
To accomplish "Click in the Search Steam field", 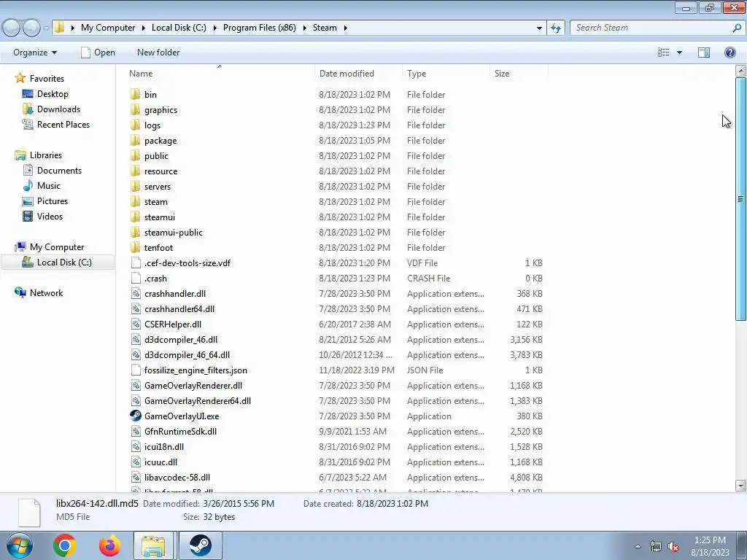I will (653, 28).
